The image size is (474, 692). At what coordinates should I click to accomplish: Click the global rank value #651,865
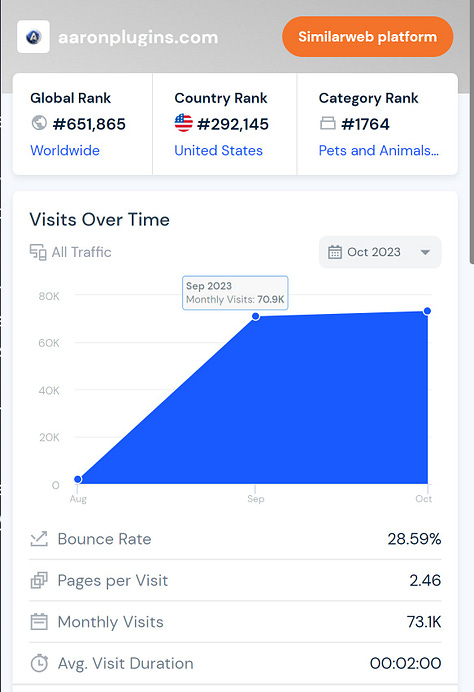[89, 124]
